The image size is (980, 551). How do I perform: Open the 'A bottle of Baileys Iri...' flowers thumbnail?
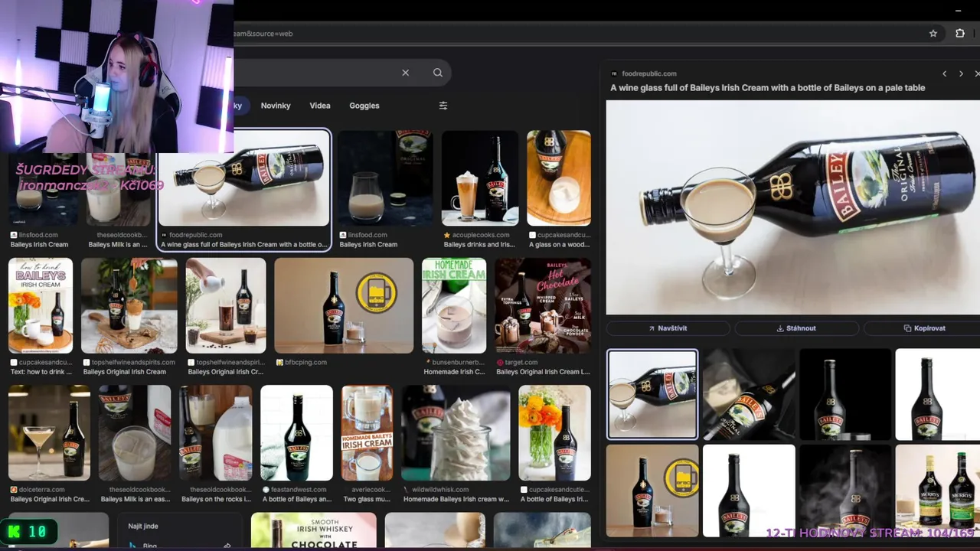(x=554, y=433)
